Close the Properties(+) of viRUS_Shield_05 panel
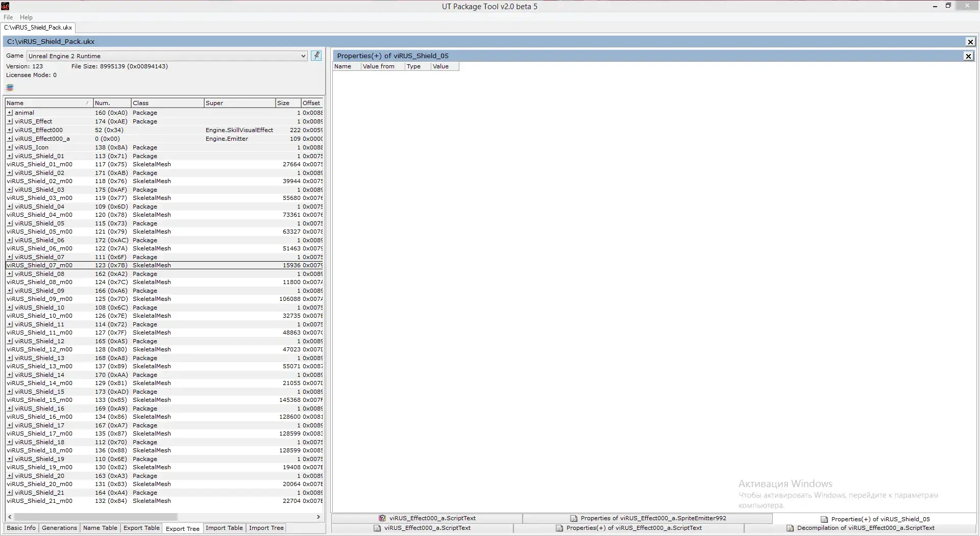This screenshot has height=536, width=980. point(968,56)
